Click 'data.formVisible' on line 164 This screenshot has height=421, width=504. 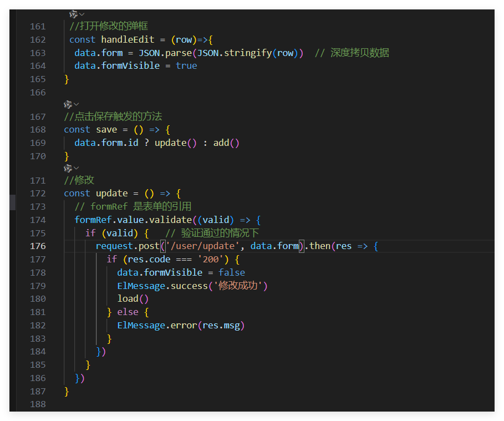tap(117, 66)
